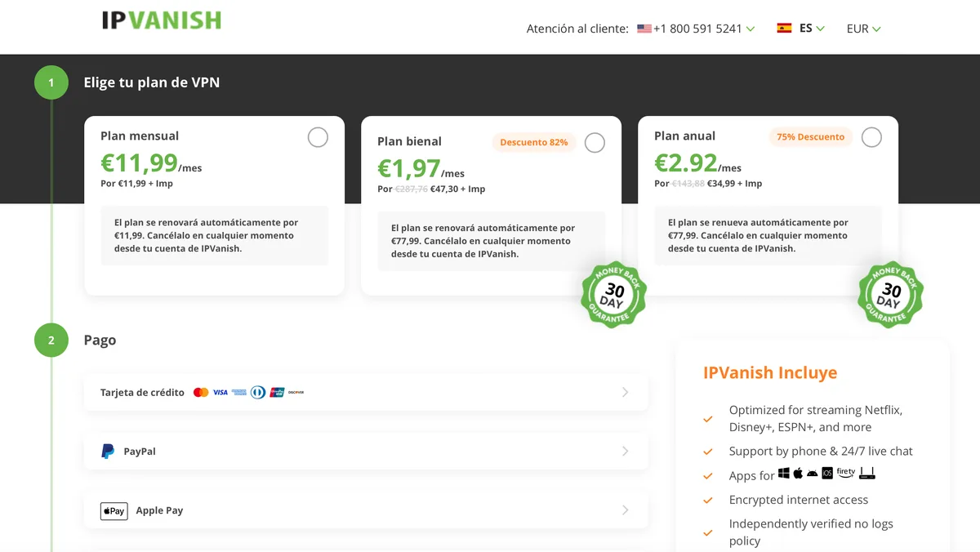Click the crossed-out €143,88 price
980x552 pixels.
point(688,184)
